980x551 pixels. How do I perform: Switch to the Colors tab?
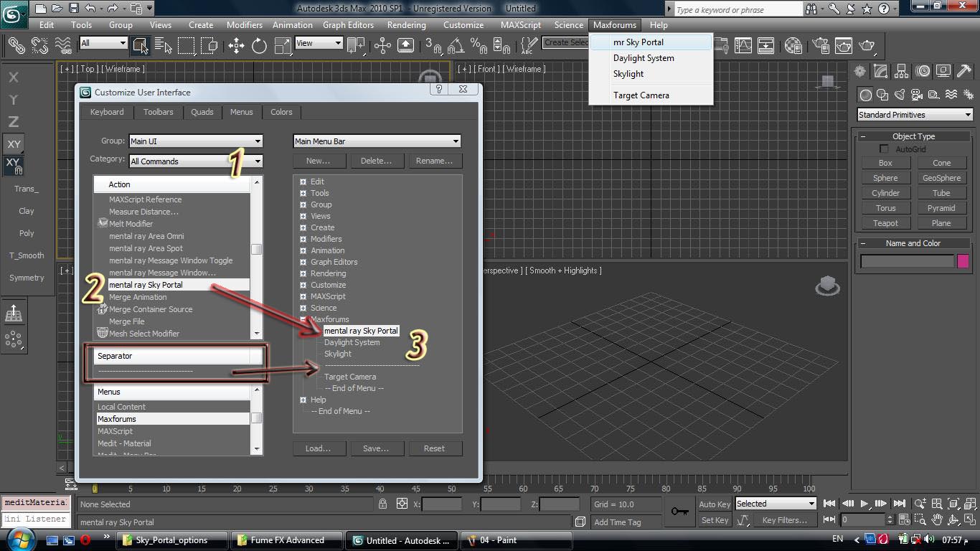[x=281, y=112]
